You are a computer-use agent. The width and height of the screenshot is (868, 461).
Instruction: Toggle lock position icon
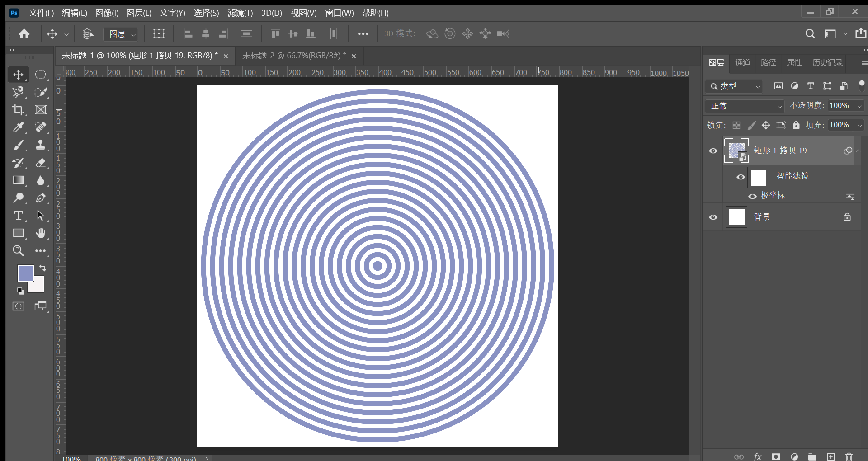tap(766, 125)
